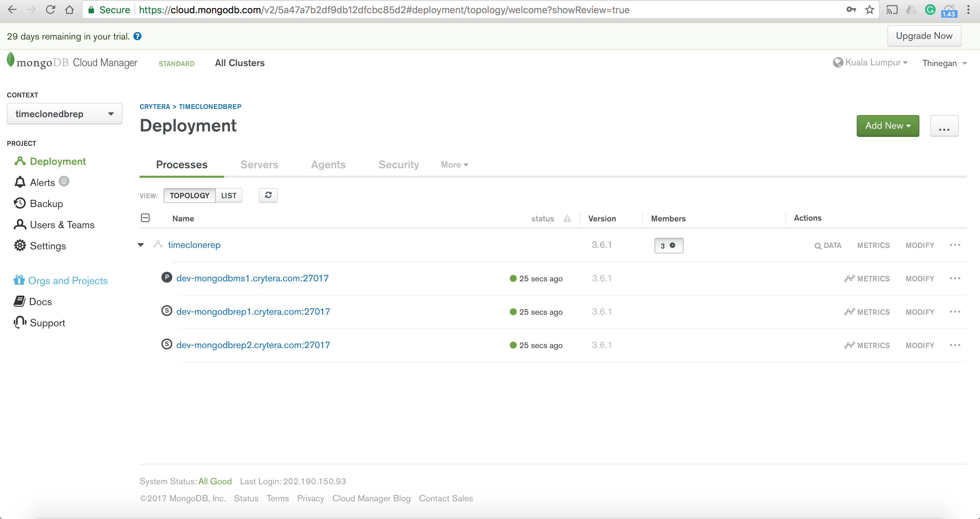Click the Backup icon in sidebar
The image size is (980, 519).
click(19, 203)
